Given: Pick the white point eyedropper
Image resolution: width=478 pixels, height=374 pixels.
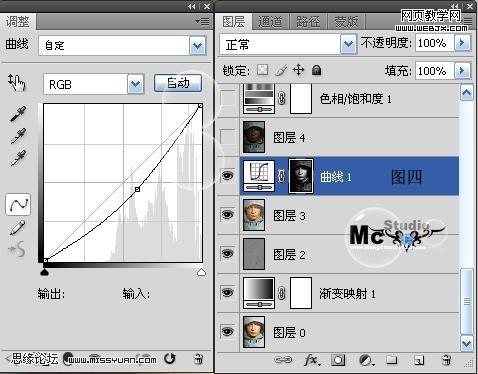Looking at the screenshot, I should click(18, 158).
